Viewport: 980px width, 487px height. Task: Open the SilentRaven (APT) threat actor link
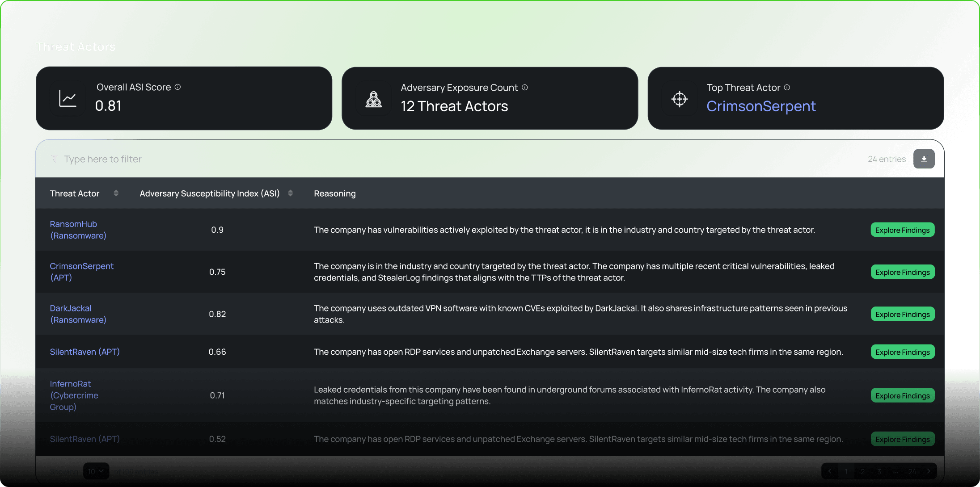click(84, 352)
